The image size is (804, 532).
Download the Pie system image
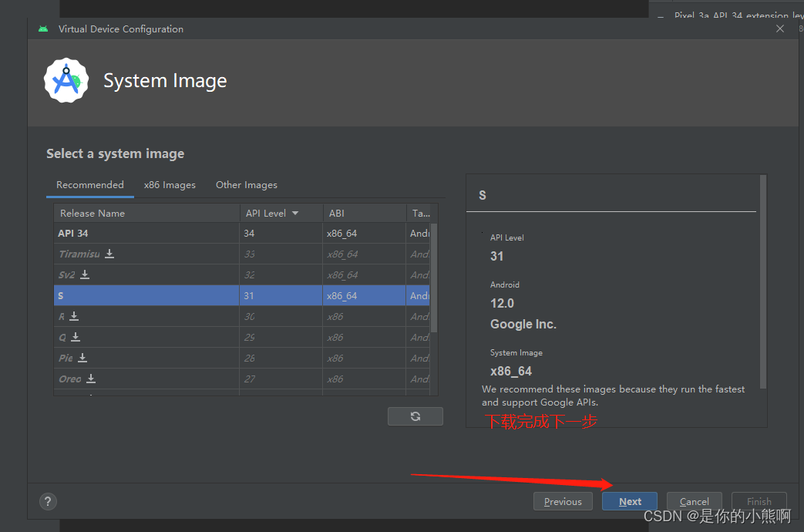click(x=82, y=358)
